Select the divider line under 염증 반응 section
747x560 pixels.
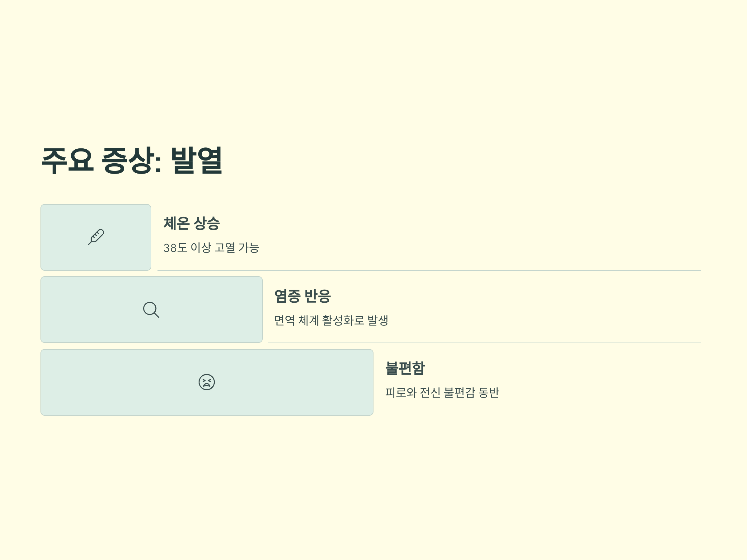click(x=484, y=343)
